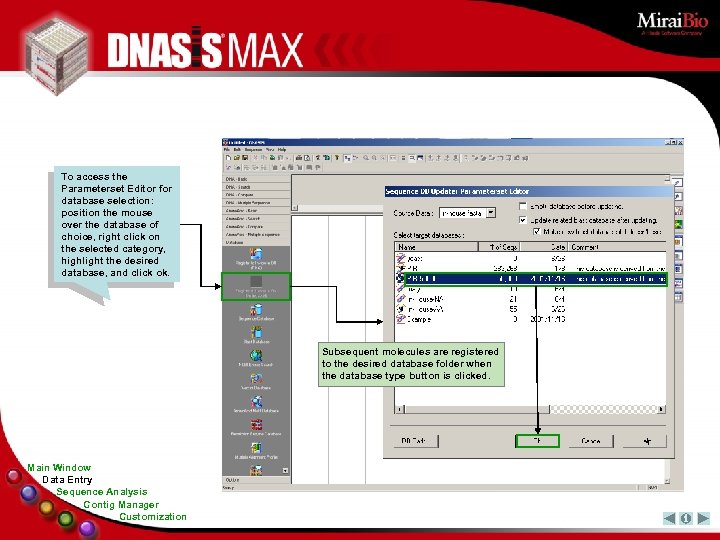The image size is (720, 540).
Task: Open the Sequence menu
Action: point(253,150)
